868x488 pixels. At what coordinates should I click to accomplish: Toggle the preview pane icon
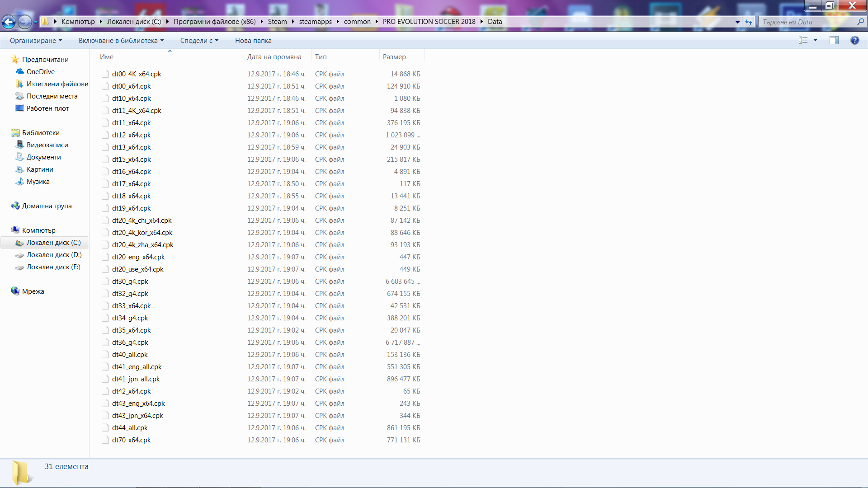click(834, 41)
